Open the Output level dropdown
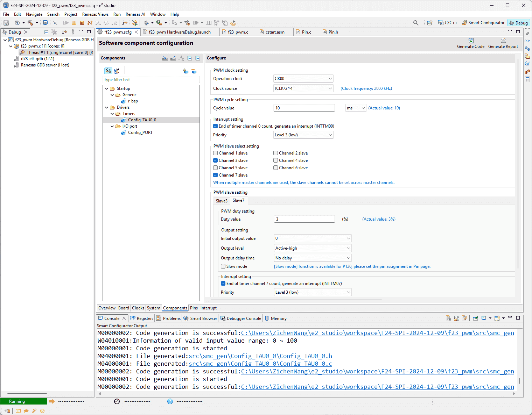 313,248
